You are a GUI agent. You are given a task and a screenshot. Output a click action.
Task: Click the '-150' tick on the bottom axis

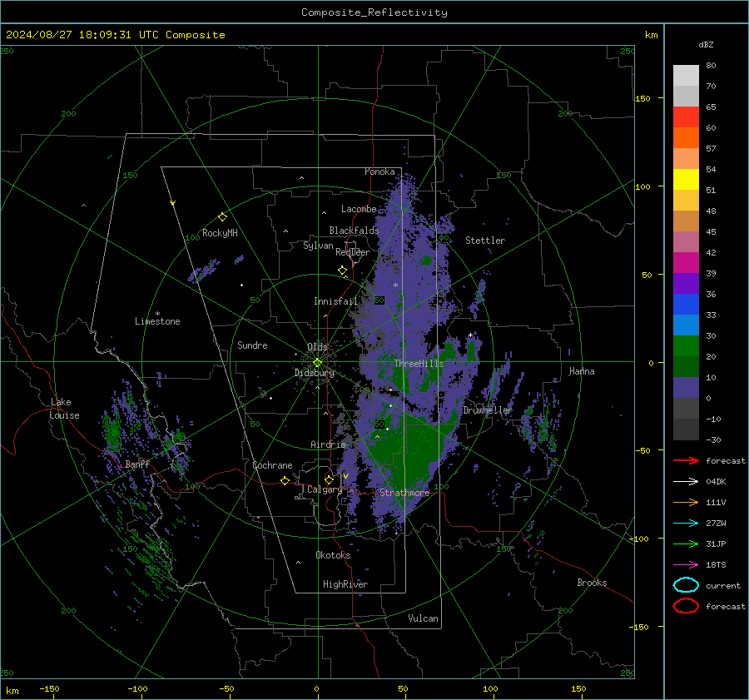49,688
